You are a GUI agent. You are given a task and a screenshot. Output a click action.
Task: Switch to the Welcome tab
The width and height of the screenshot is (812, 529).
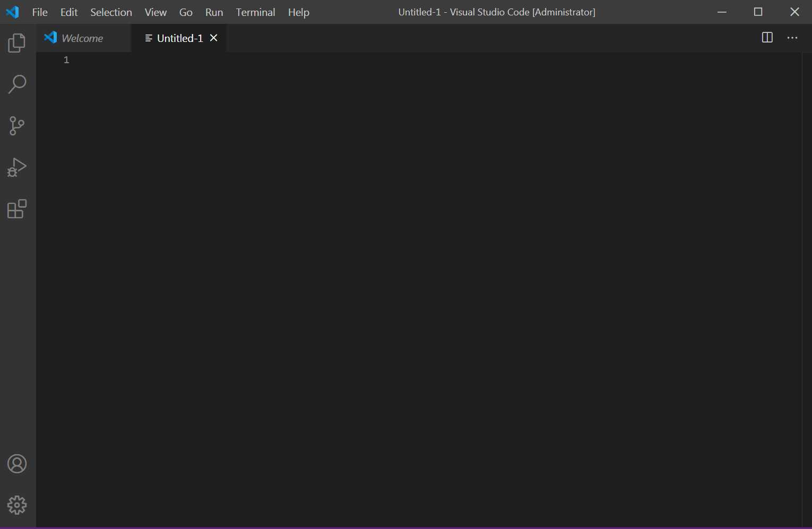pos(83,38)
